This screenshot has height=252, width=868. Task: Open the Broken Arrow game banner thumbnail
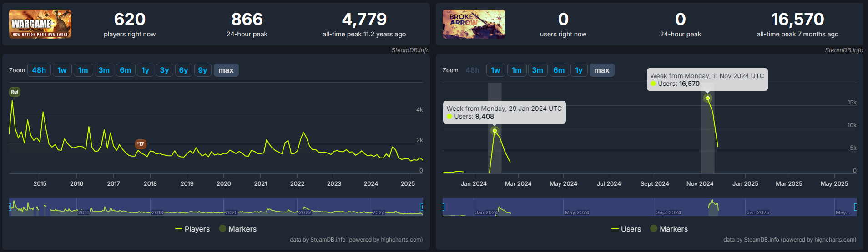[x=474, y=24]
